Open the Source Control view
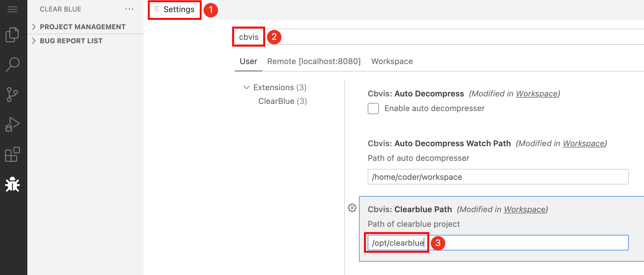The image size is (644, 275). 12,95
